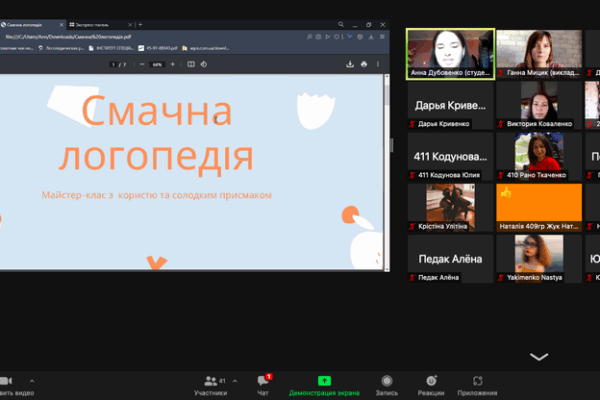This screenshot has height=400, width=600.
Task: Print the PDF document
Action: 364,64
